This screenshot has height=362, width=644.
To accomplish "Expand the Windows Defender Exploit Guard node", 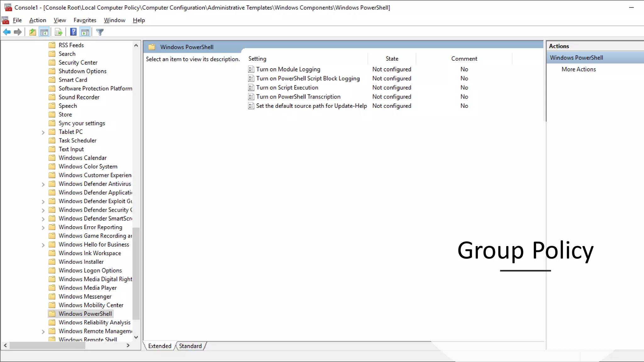I will pyautogui.click(x=43, y=201).
